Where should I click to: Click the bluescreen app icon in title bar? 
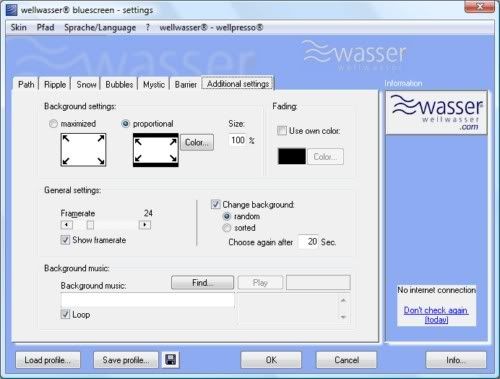[12, 10]
